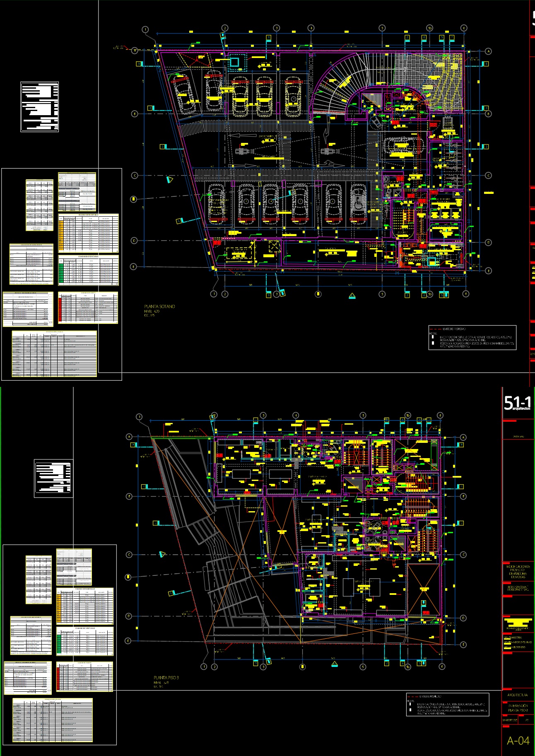Select the PLANTA PISO 3 drawing title

(x=166, y=678)
